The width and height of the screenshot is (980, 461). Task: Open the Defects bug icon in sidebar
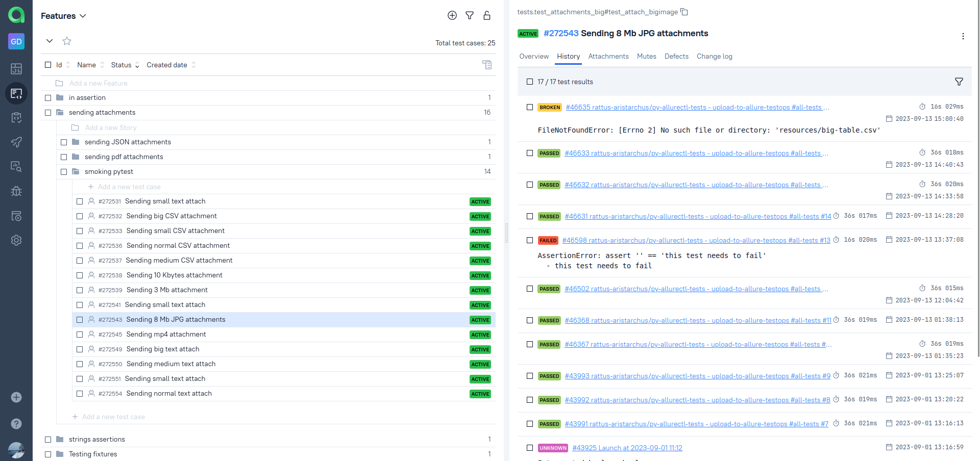[x=16, y=191]
